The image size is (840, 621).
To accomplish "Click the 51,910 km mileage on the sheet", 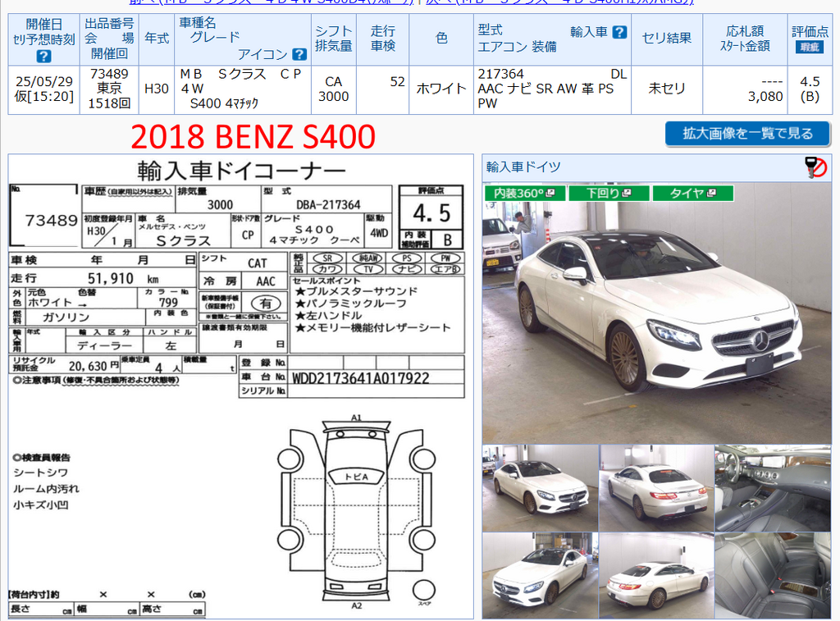I will click(x=123, y=279).
